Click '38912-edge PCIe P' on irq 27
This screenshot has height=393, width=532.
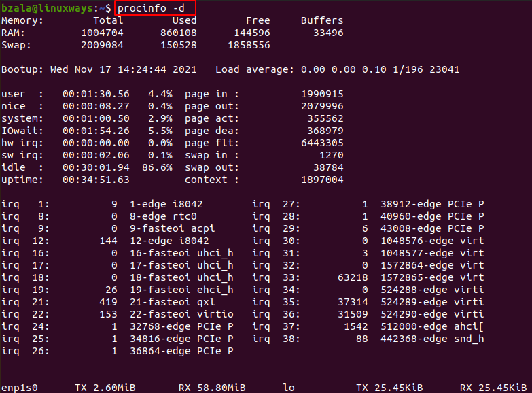click(432, 204)
